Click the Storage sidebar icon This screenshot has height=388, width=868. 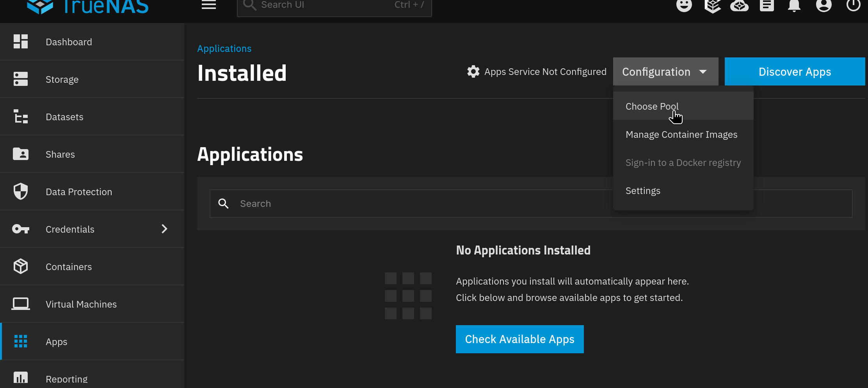click(x=21, y=79)
